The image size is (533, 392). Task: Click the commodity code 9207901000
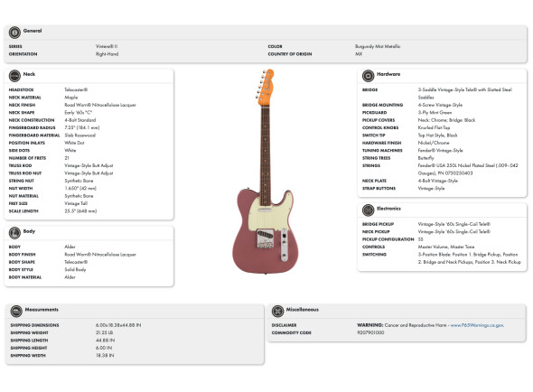click(x=370, y=332)
